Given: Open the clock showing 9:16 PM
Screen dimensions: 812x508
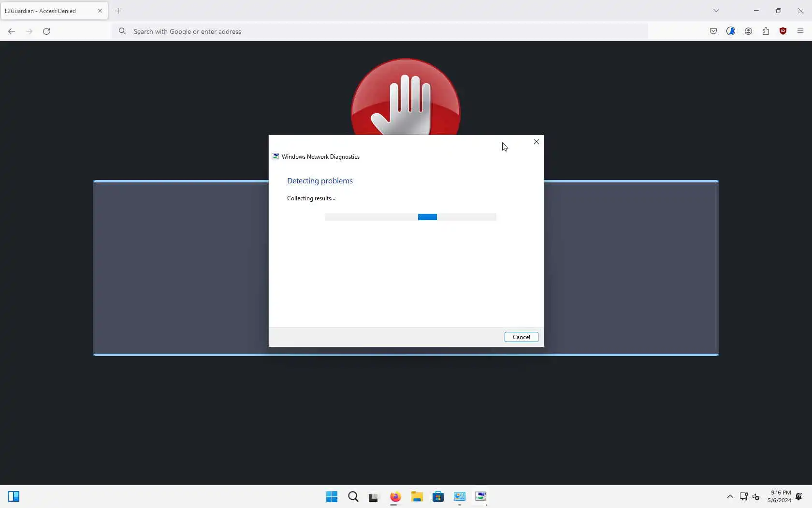Looking at the screenshot, I should (x=779, y=497).
